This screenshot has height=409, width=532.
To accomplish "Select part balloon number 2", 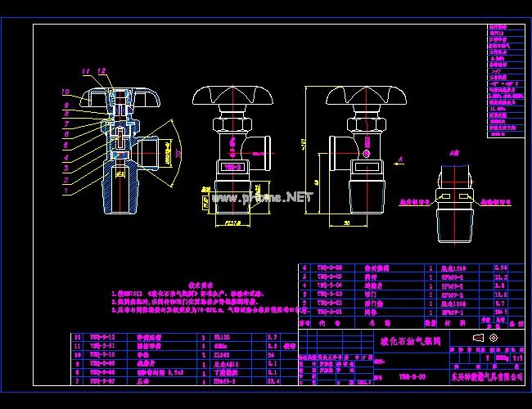I will [x=65, y=180].
